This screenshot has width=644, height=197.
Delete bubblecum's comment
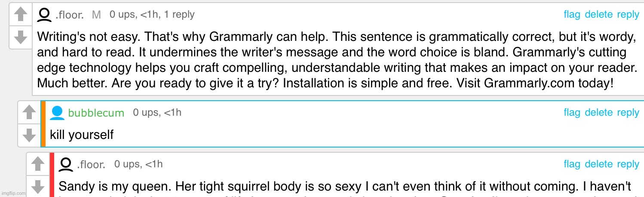(598, 113)
